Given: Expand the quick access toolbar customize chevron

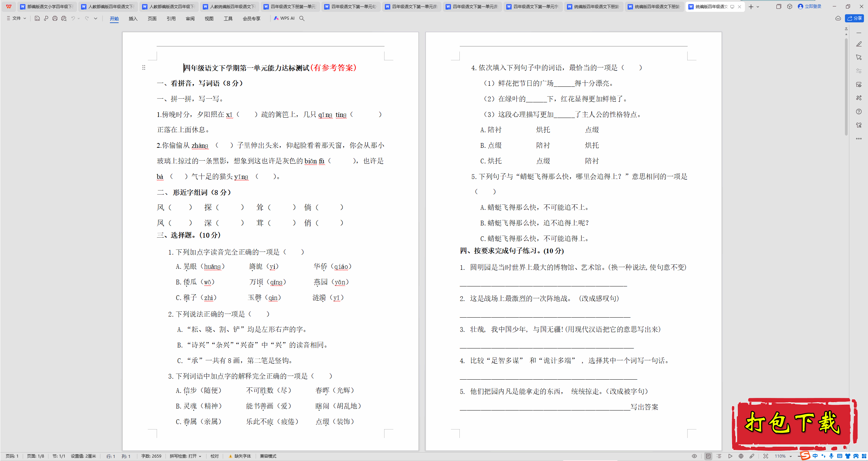Looking at the screenshot, I should [96, 18].
